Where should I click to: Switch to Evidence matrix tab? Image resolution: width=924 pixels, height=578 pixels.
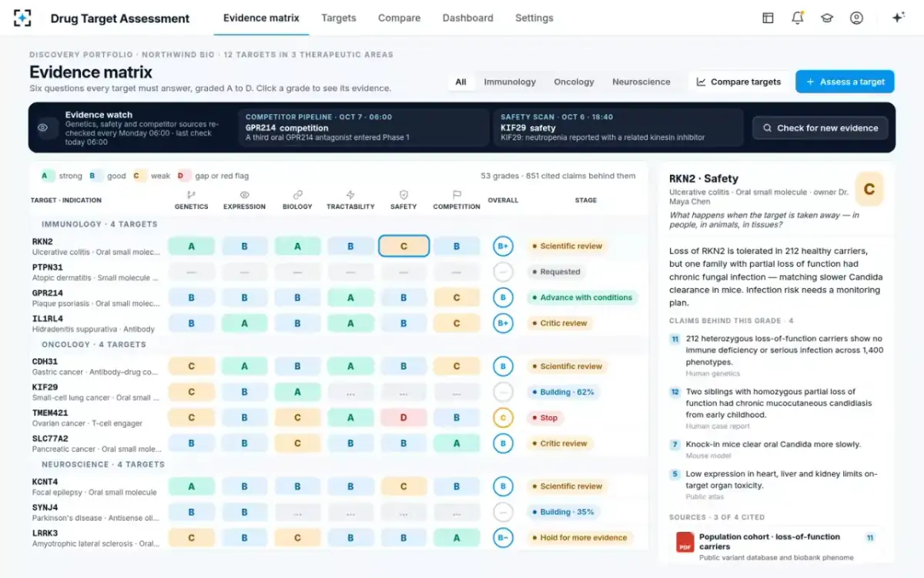pos(261,18)
